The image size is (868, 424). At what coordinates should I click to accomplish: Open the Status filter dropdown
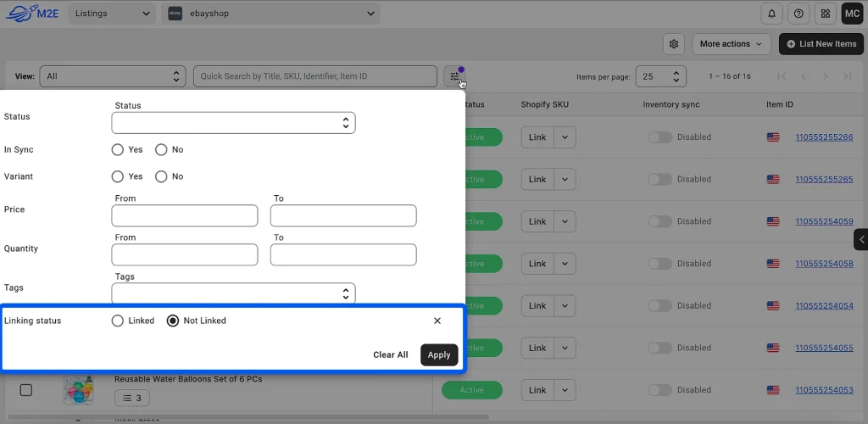tap(233, 123)
